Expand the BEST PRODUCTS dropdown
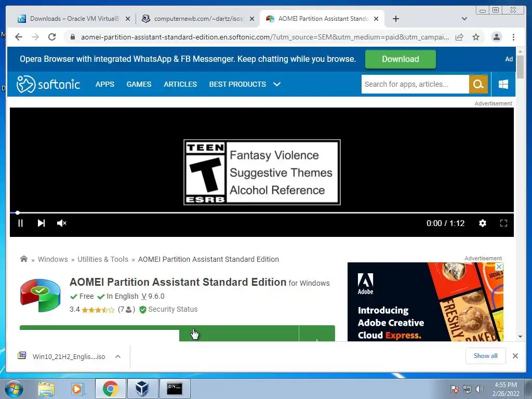 point(245,84)
